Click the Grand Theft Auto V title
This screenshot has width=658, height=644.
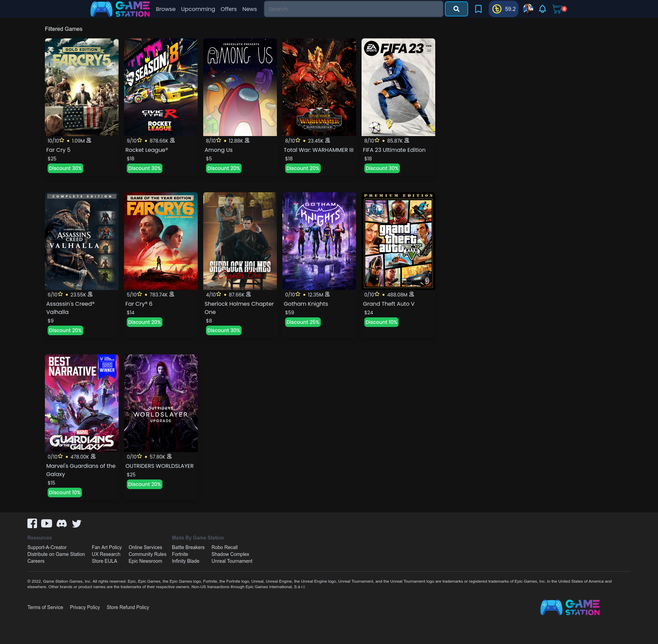[389, 304]
